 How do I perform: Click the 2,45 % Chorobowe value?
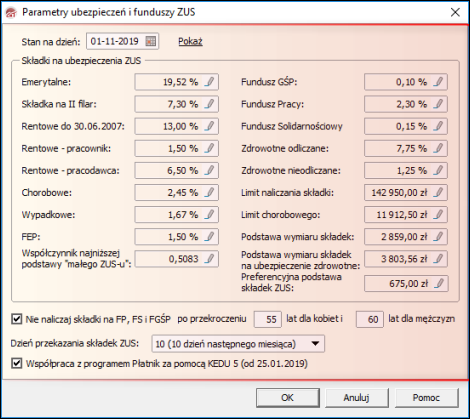pos(183,193)
